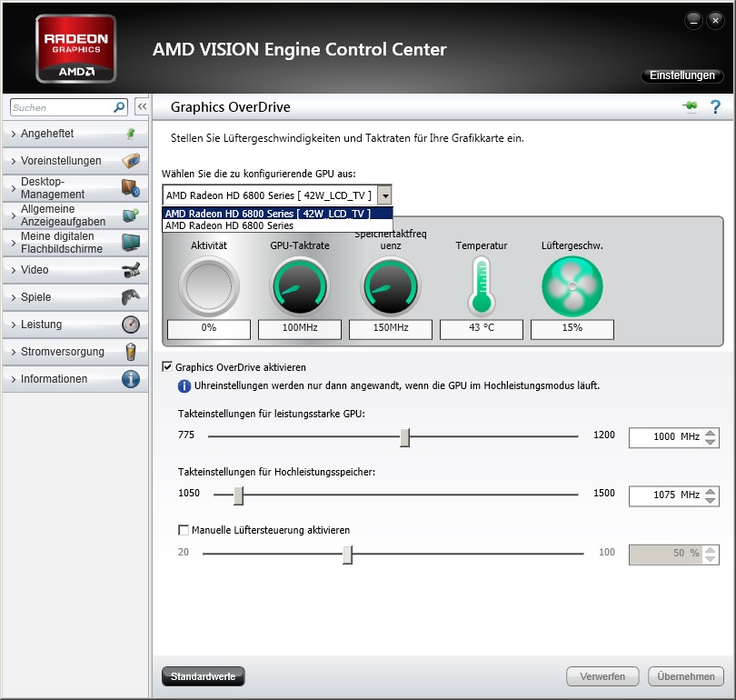This screenshot has height=700, width=736.
Task: Decrease memory clock 1075 MHz with down arrow
Action: coord(711,500)
